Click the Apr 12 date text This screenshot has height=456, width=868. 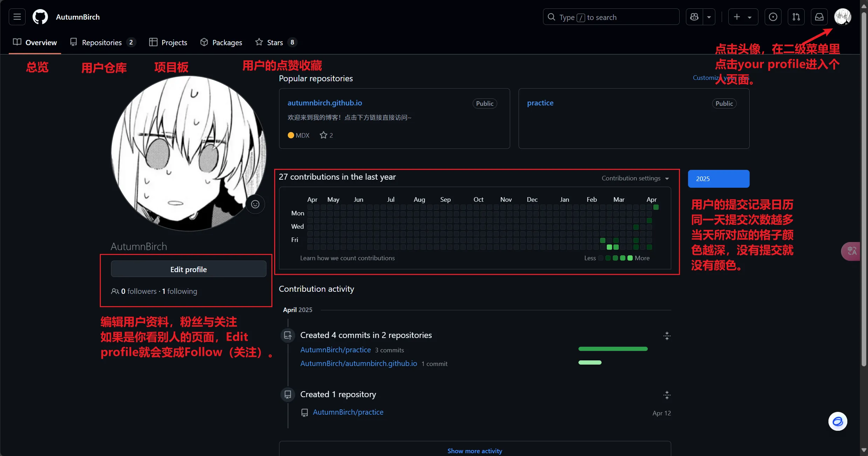pos(661,413)
